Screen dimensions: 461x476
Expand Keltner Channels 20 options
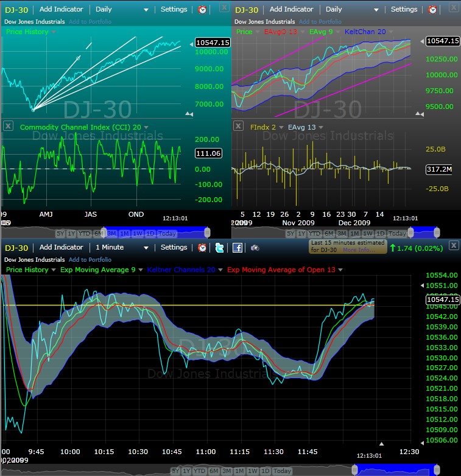tap(220, 270)
